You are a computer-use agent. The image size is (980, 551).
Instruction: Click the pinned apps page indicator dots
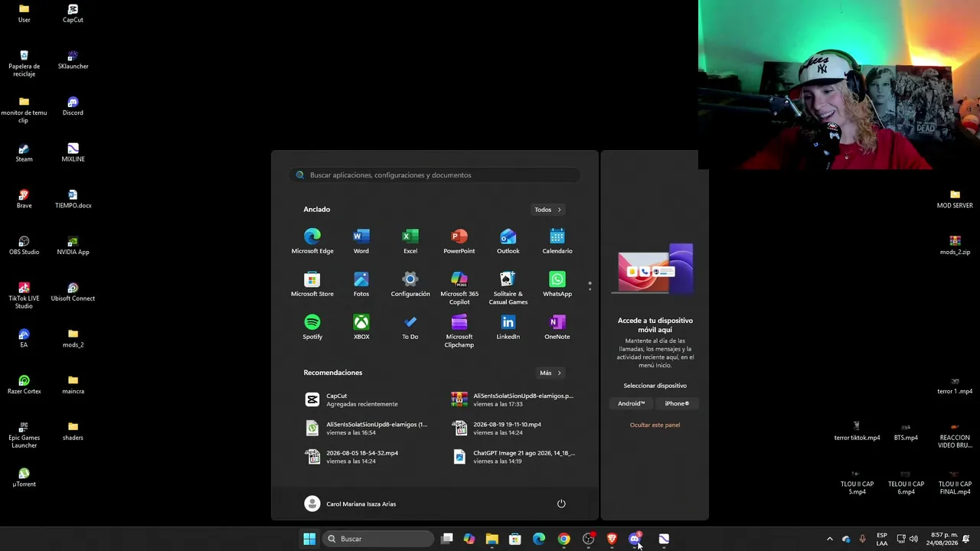590,286
